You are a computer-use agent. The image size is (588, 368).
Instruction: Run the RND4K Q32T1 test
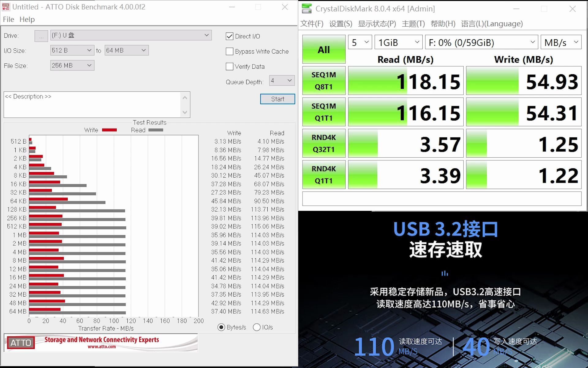tap(324, 143)
